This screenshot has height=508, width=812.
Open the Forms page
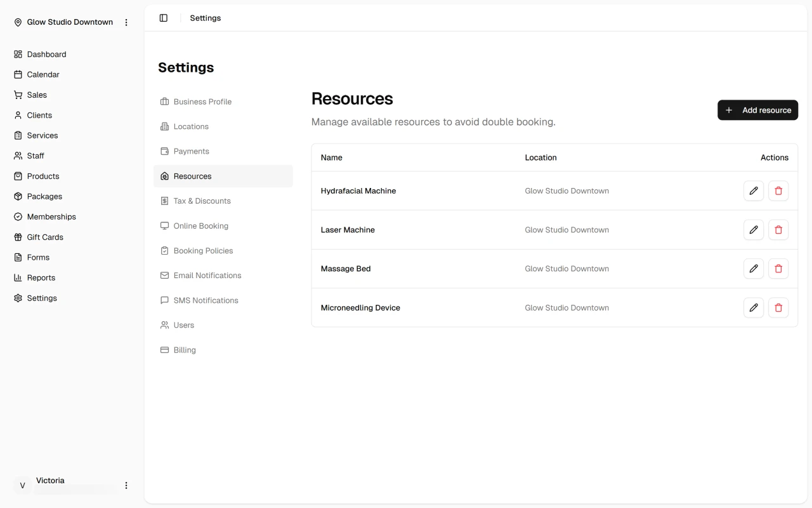(72, 257)
